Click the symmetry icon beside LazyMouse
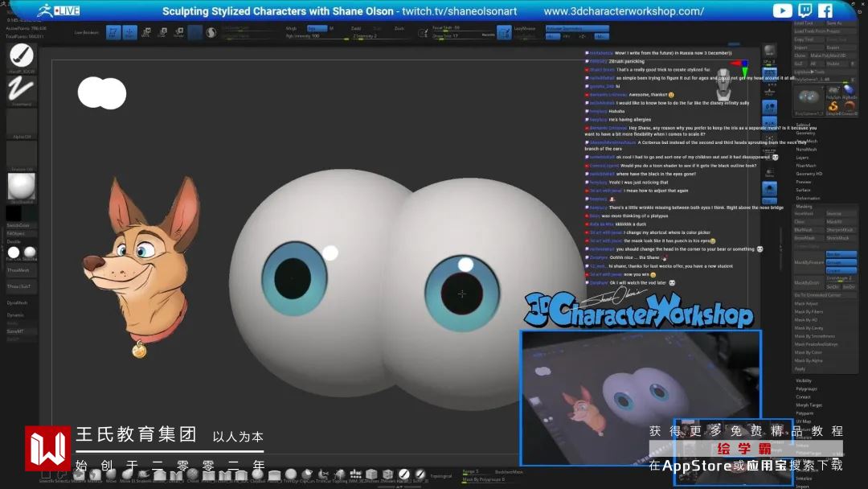The width and height of the screenshot is (868, 489). (x=504, y=33)
